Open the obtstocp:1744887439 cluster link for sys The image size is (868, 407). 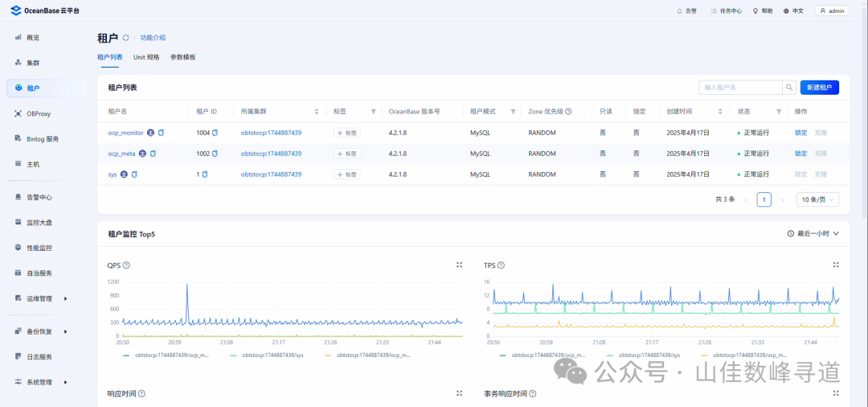[272, 175]
